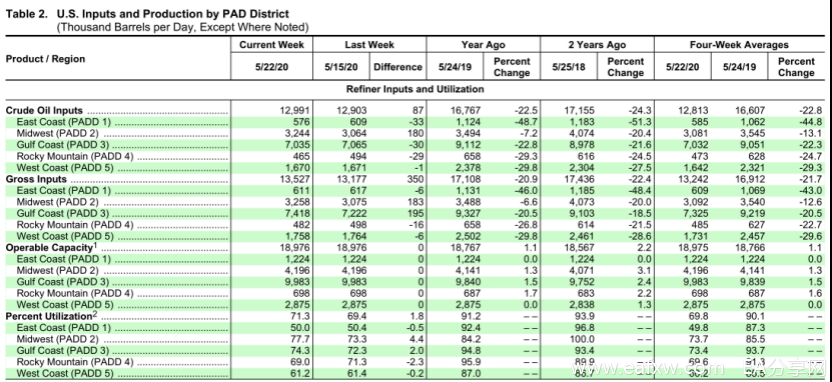
Task: Click the Table 2 title heading
Action: (148, 14)
